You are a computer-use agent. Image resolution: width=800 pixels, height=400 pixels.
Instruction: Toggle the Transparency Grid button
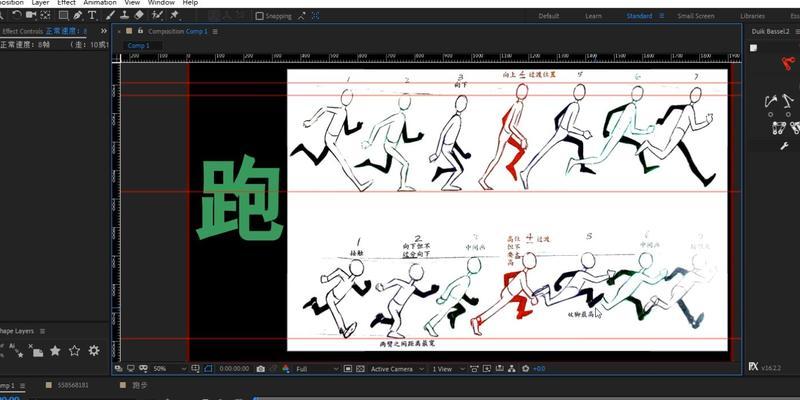pyautogui.click(x=360, y=368)
